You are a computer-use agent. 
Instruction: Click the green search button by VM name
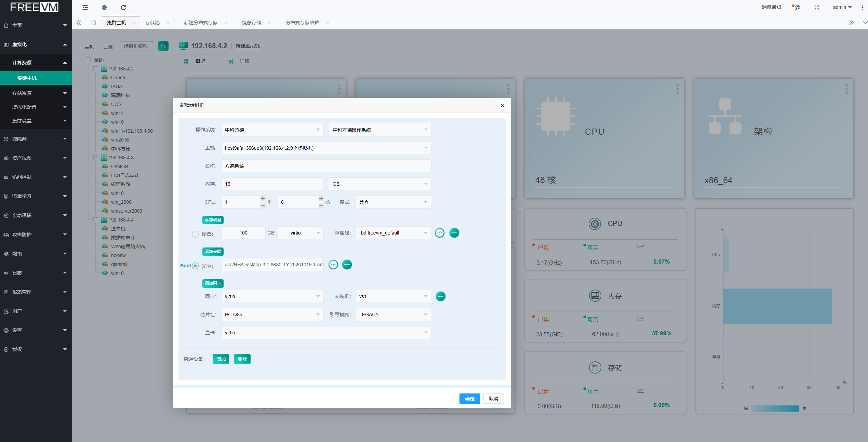pos(163,46)
